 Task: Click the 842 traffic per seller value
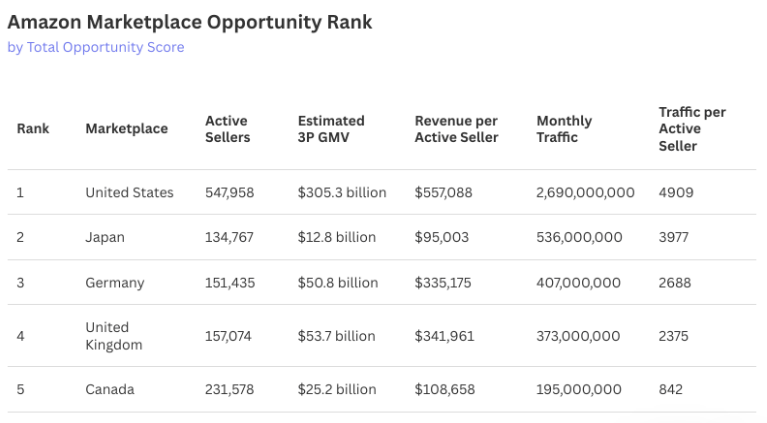[671, 390]
